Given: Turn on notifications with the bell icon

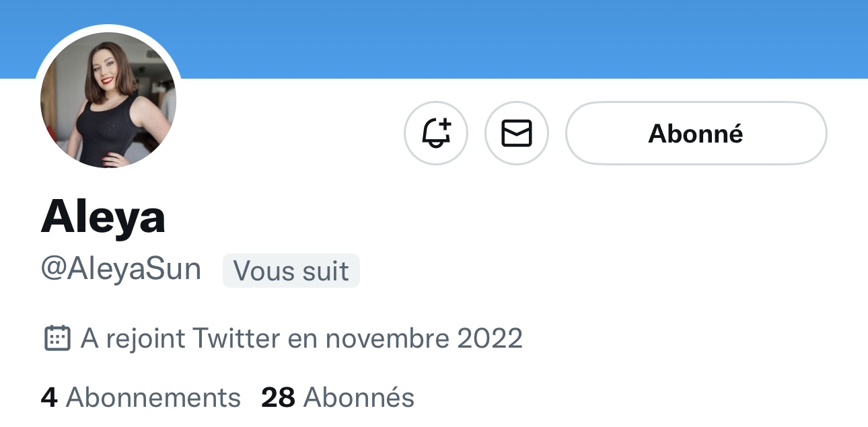Looking at the screenshot, I should point(435,133).
